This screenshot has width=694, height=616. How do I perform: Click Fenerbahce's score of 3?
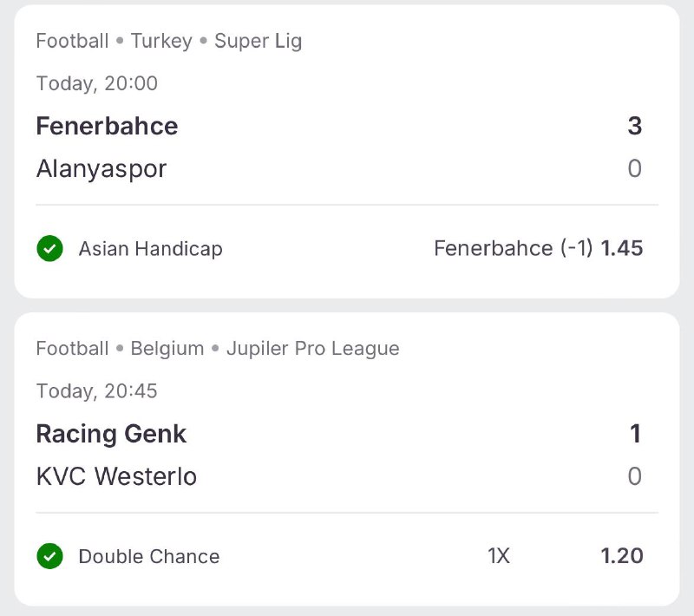tap(634, 127)
